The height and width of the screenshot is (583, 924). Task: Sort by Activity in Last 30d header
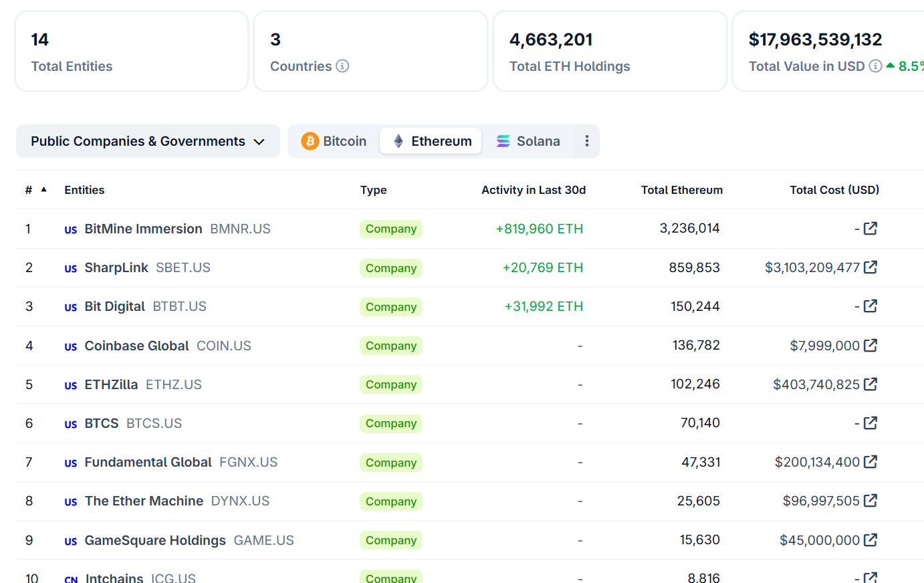[533, 190]
